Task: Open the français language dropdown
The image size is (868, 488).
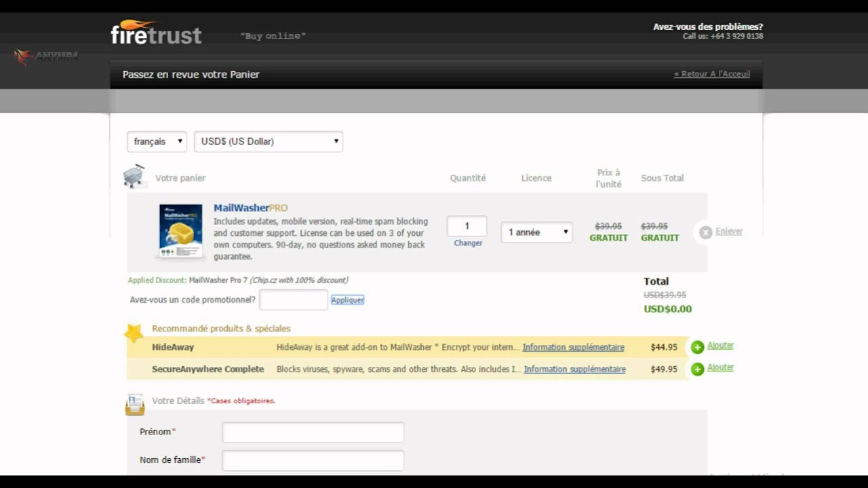Action: (x=157, y=142)
